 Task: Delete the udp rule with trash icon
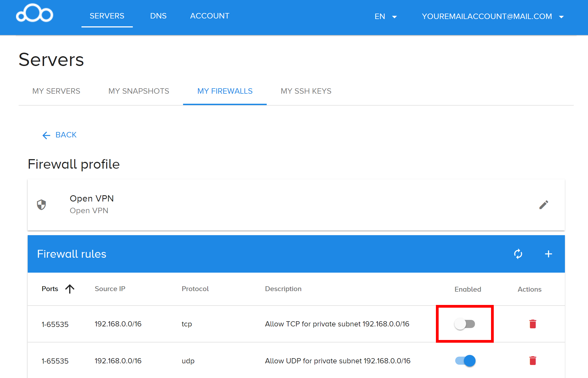pyautogui.click(x=533, y=361)
